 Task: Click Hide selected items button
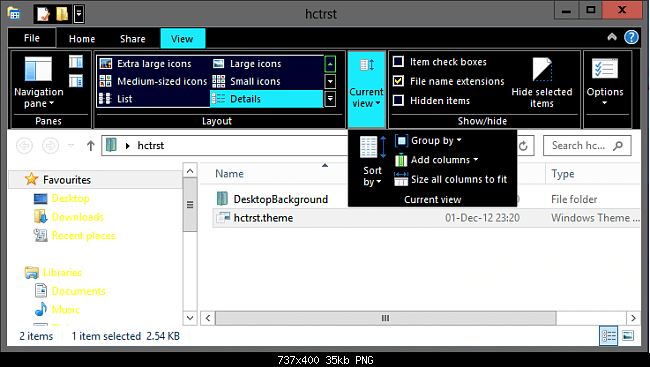(542, 82)
